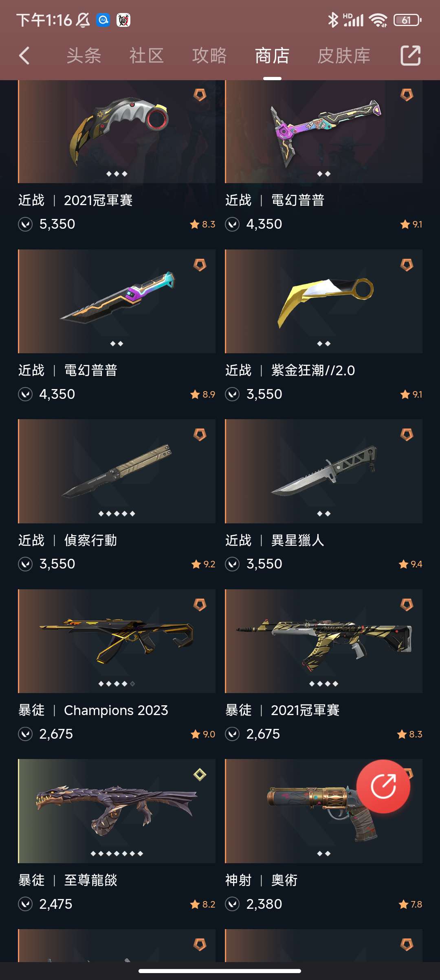Open the 皮肤库 tab

tap(344, 55)
